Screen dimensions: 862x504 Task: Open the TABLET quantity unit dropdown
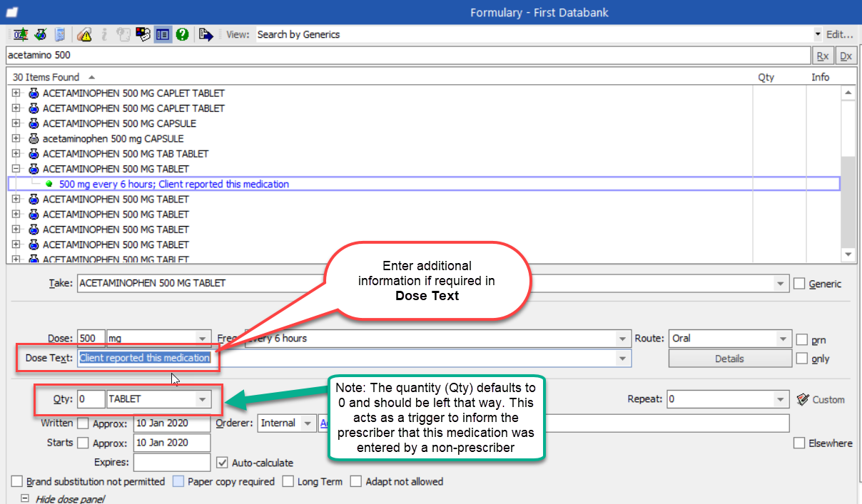[x=203, y=399]
